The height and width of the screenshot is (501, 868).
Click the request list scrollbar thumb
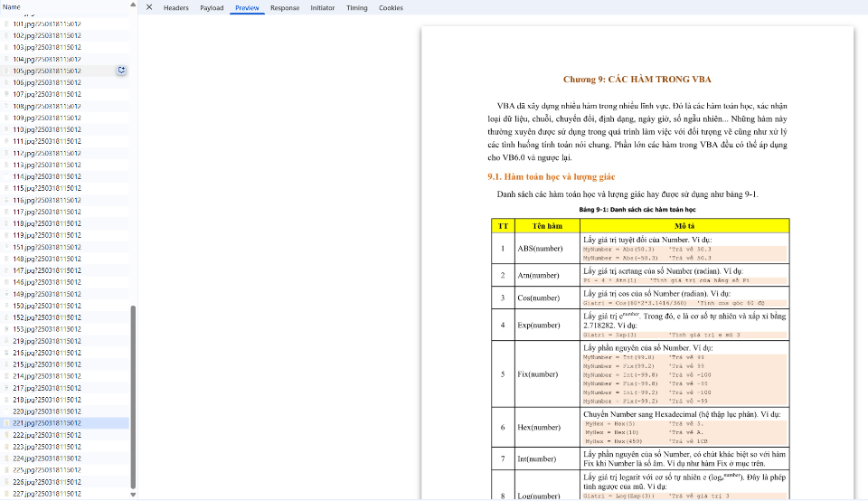pyautogui.click(x=135, y=396)
